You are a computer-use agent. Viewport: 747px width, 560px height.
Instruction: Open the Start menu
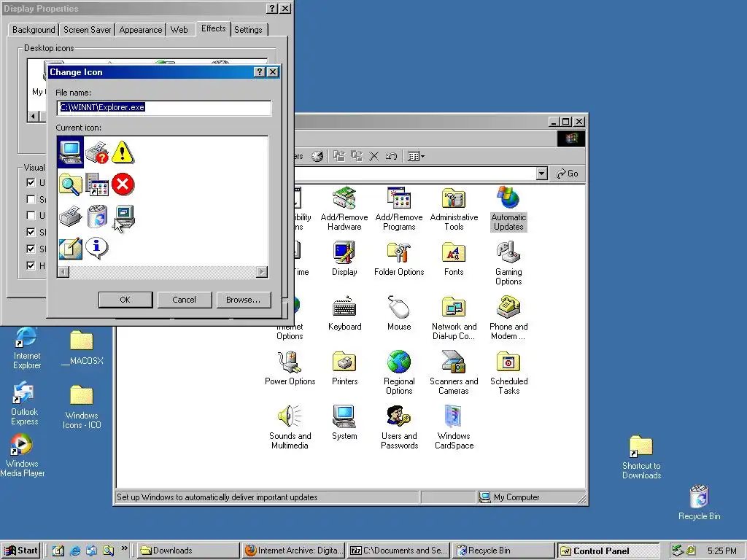point(21,551)
